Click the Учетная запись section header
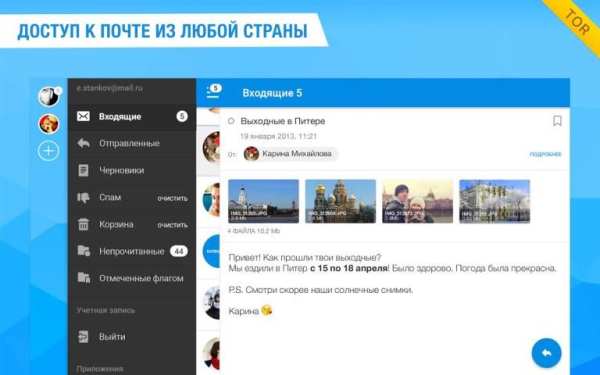Screen dimensions: 600x375 tap(106, 310)
